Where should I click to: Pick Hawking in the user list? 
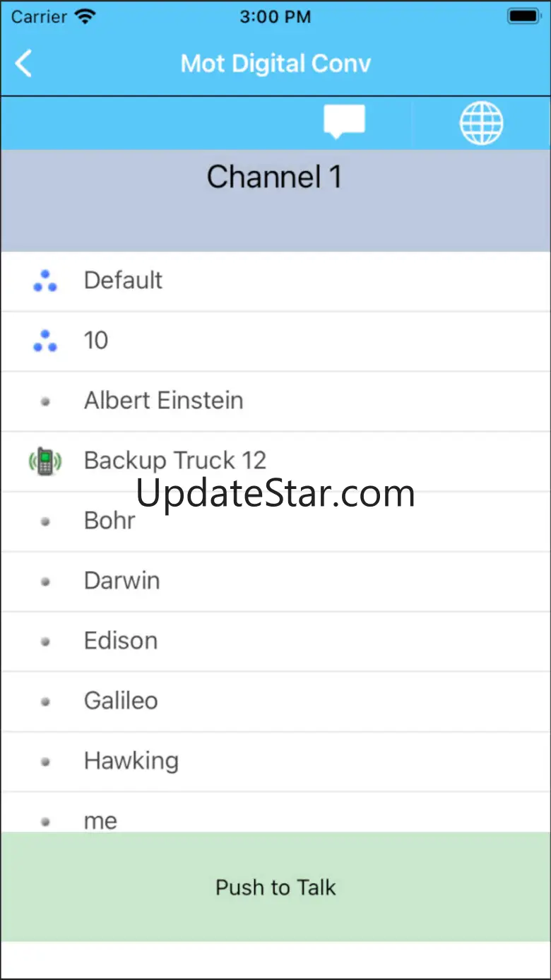[275, 762]
